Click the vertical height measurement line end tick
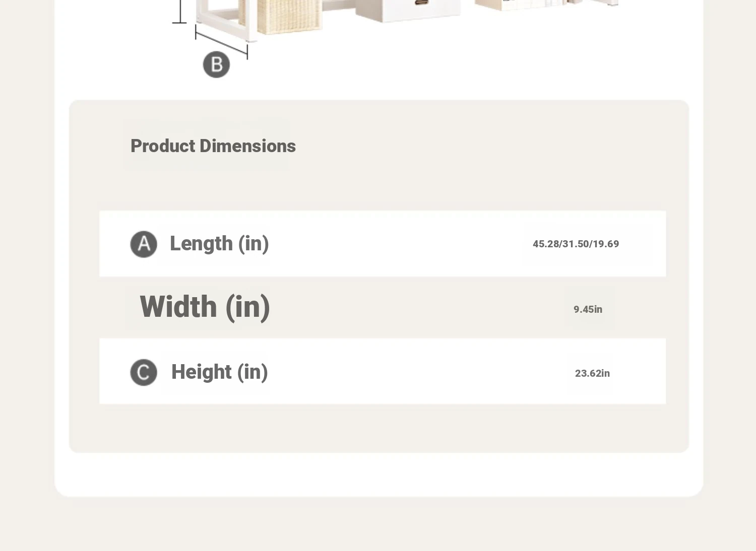Image resolution: width=756 pixels, height=551 pixels. 179,22
